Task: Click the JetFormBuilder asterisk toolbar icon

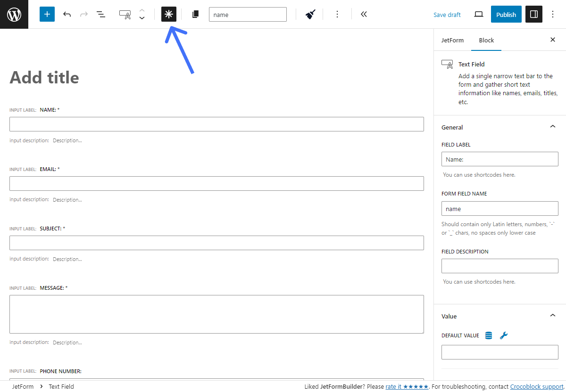Action: [168, 14]
